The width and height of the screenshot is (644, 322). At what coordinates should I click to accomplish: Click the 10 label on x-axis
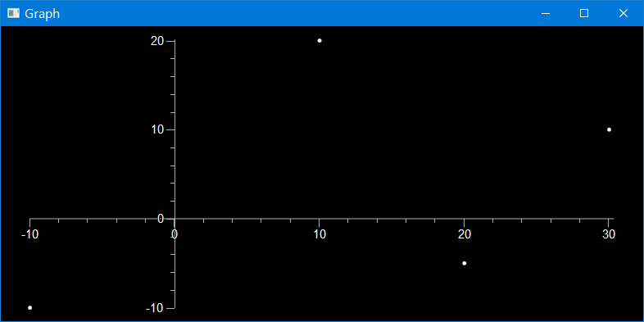[x=320, y=234]
